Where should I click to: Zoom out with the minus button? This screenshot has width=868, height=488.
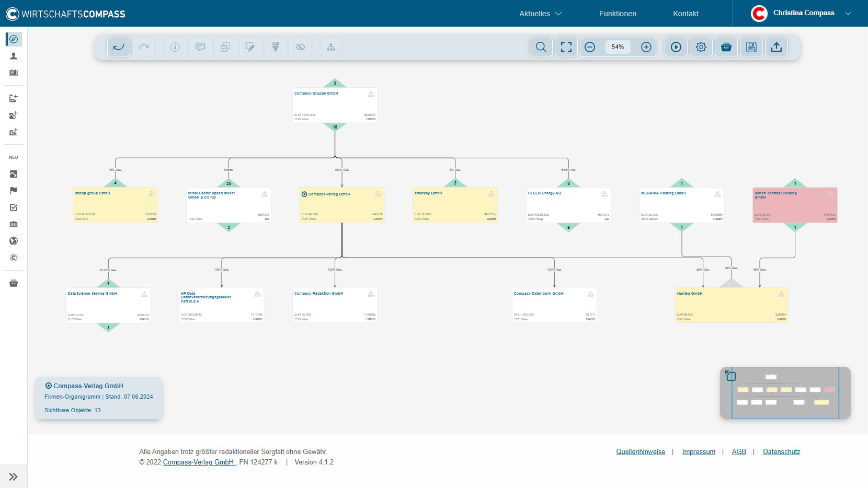pos(590,47)
